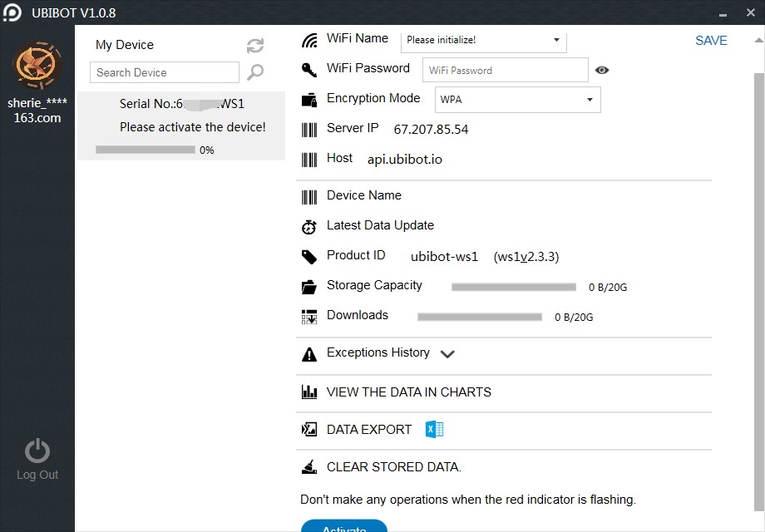Refresh the My Device list
The height and width of the screenshot is (532, 765).
pos(255,46)
